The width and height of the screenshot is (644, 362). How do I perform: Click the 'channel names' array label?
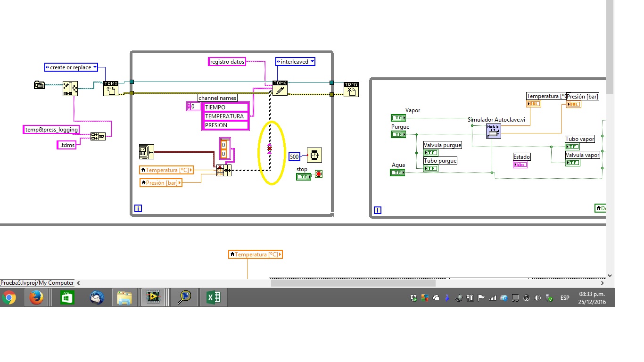pos(217,99)
